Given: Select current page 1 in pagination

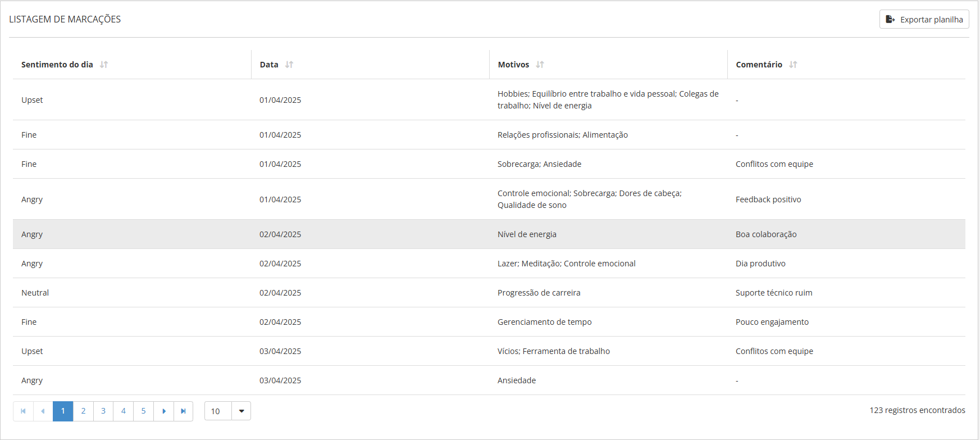Looking at the screenshot, I should [63, 411].
